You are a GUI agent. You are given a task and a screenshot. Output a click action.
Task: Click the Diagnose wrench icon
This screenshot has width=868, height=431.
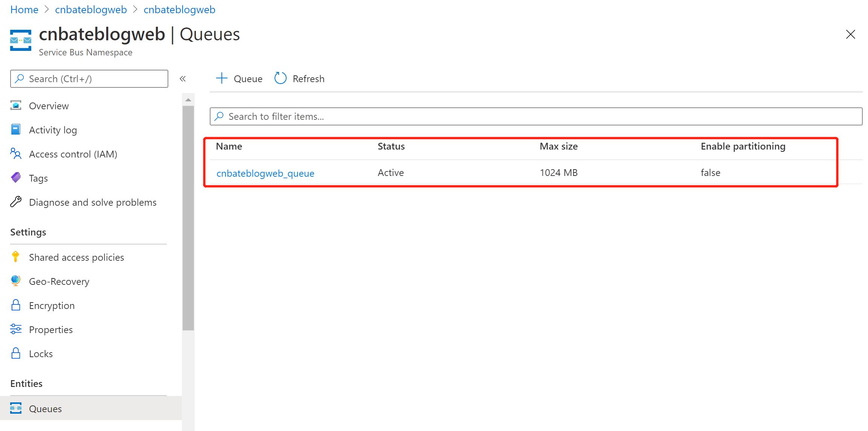(16, 202)
